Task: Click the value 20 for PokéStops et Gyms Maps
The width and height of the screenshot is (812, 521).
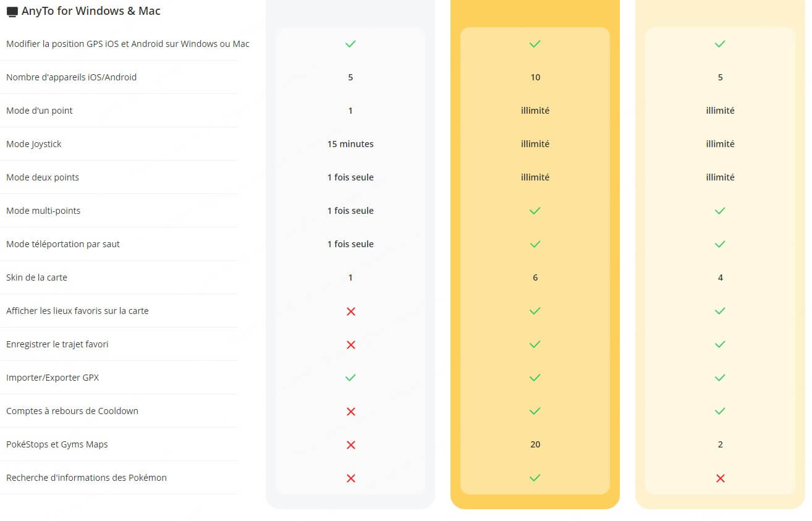Action: [535, 444]
